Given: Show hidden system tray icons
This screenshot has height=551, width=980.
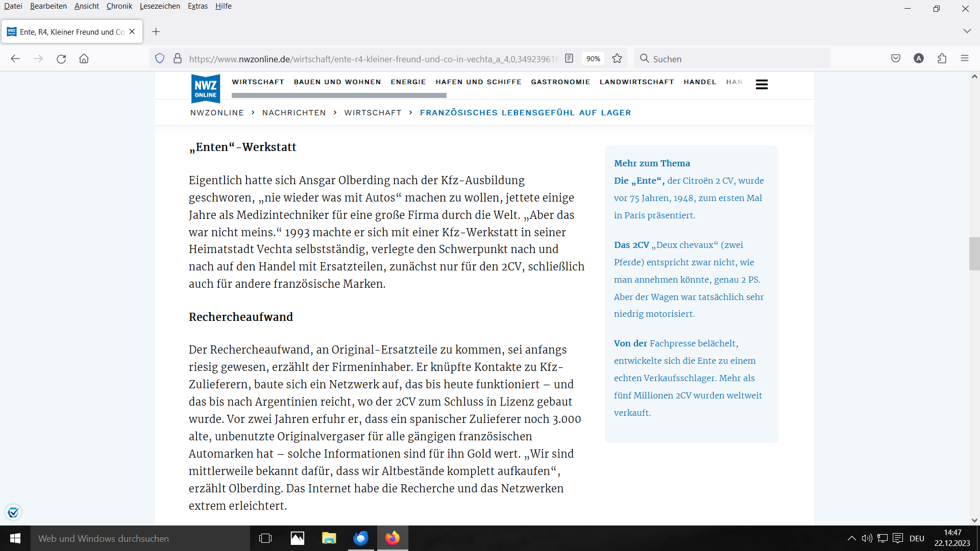Looking at the screenshot, I should pyautogui.click(x=851, y=538).
